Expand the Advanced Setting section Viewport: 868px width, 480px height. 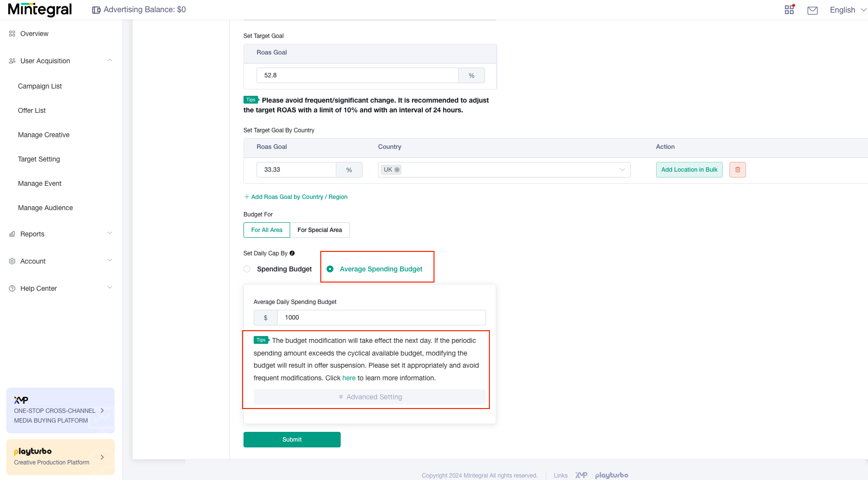click(370, 397)
